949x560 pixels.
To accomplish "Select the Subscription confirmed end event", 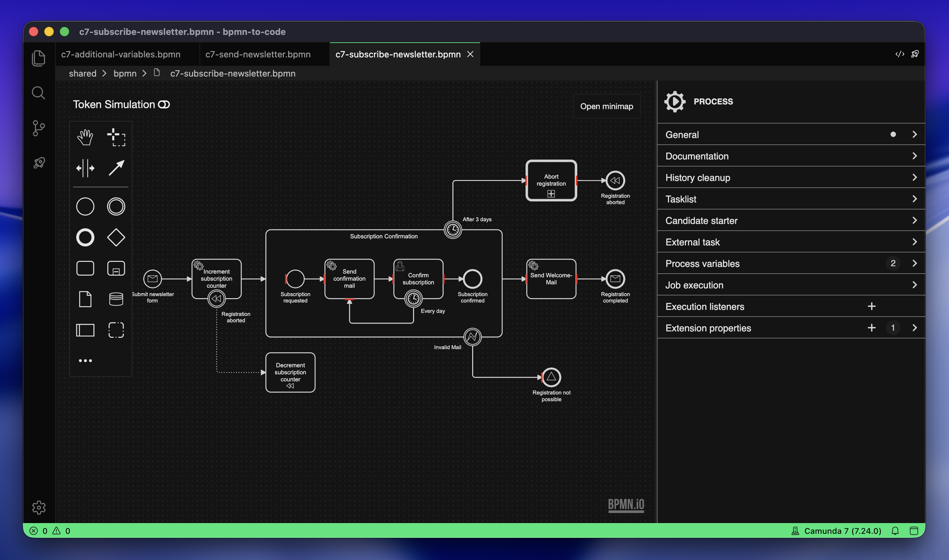I will click(472, 279).
